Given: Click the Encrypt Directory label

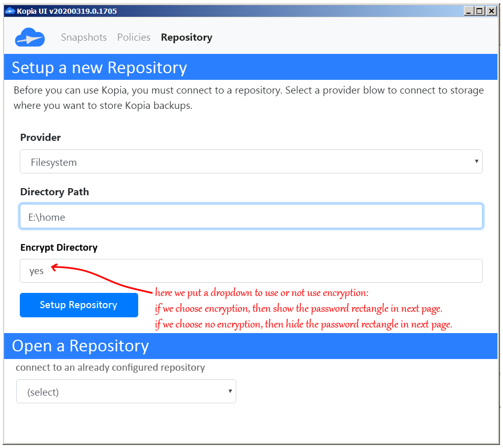Looking at the screenshot, I should pos(58,247).
